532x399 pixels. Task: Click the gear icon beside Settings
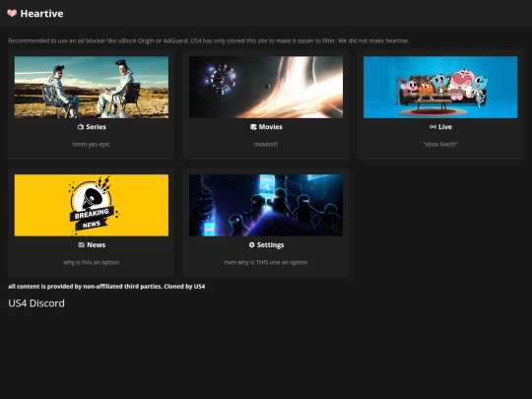tap(252, 244)
